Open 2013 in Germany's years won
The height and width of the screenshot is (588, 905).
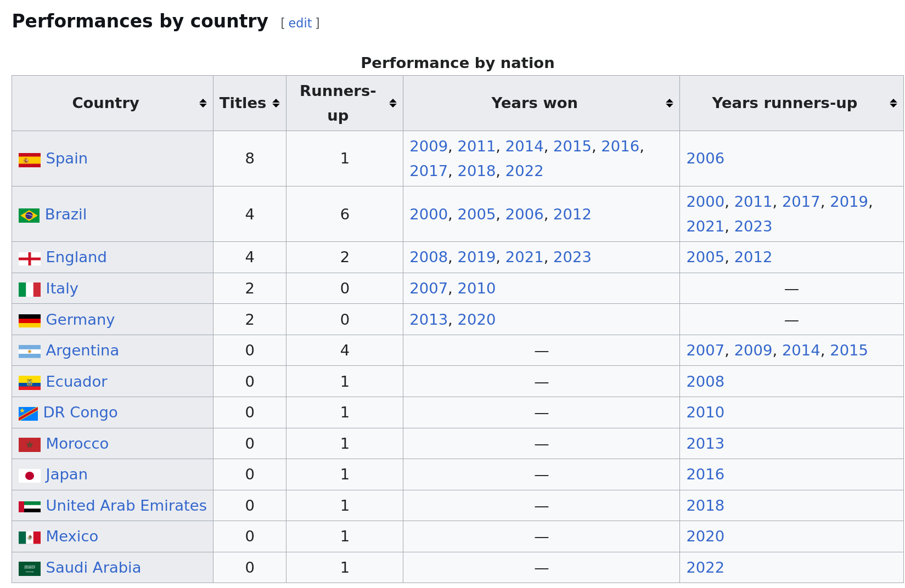[429, 320]
